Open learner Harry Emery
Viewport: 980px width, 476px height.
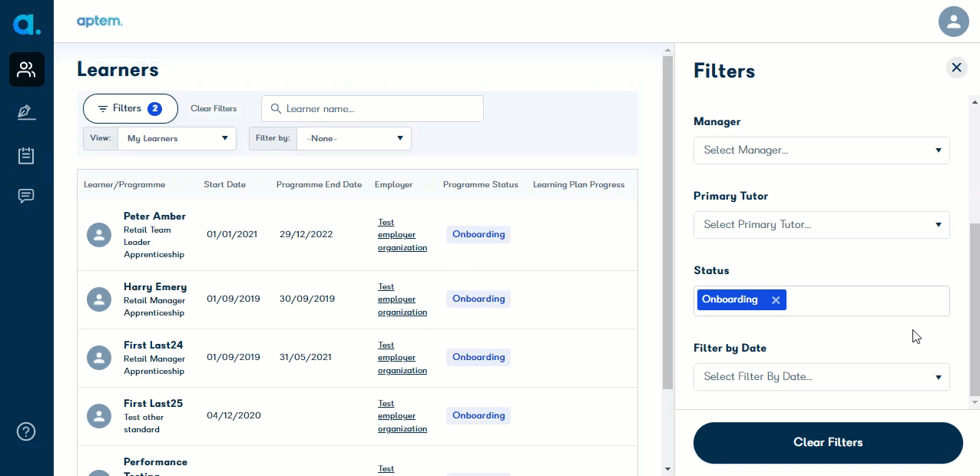tap(155, 287)
